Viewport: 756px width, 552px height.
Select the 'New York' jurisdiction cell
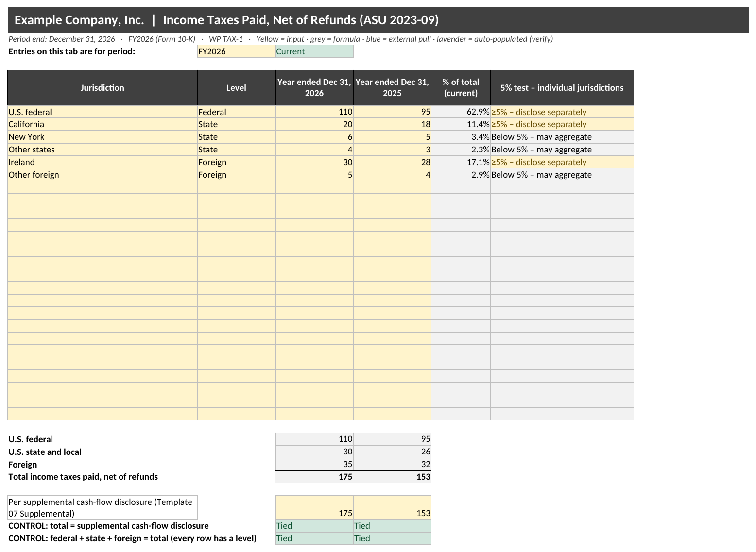pyautogui.click(x=103, y=137)
